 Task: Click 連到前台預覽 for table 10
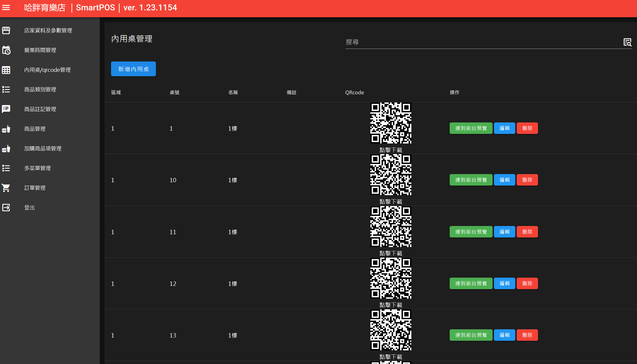471,180
